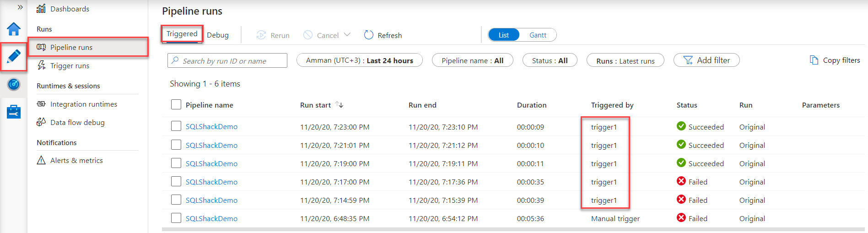This screenshot has height=233, width=868.
Task: Check the select-all header checkbox
Action: pyautogui.click(x=176, y=105)
